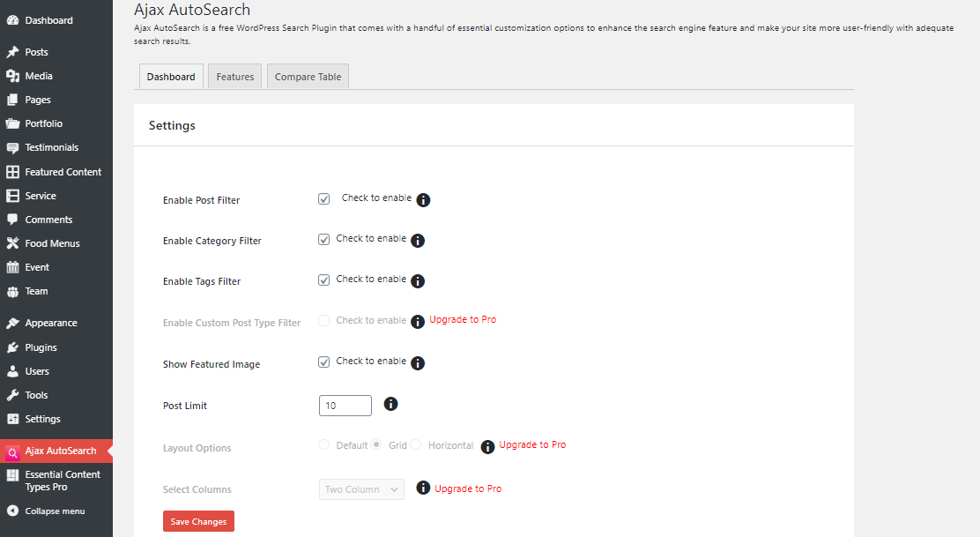Click the Ajax AutoSearch magnifier icon
980x537 pixels.
pos(12,451)
